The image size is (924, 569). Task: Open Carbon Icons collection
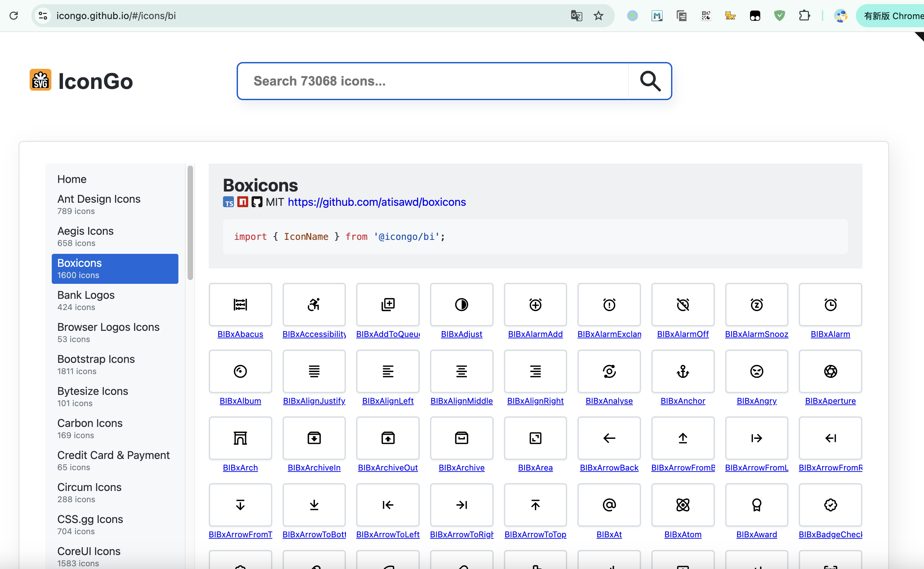click(115, 429)
